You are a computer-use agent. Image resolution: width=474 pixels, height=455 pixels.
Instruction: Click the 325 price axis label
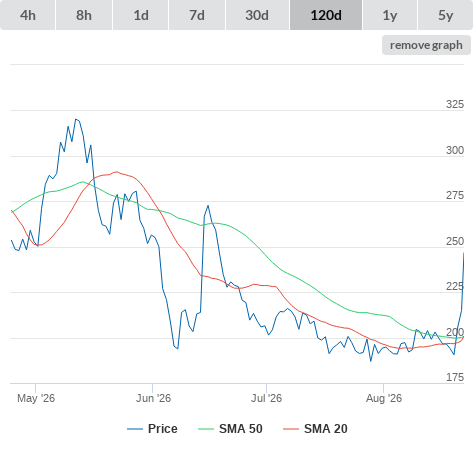pos(455,104)
